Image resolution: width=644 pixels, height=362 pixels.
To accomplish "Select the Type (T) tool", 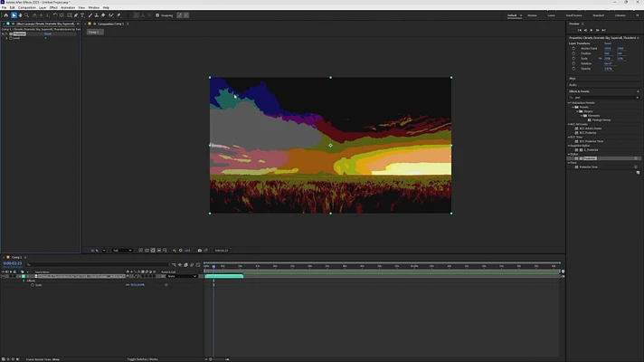I will [82, 15].
